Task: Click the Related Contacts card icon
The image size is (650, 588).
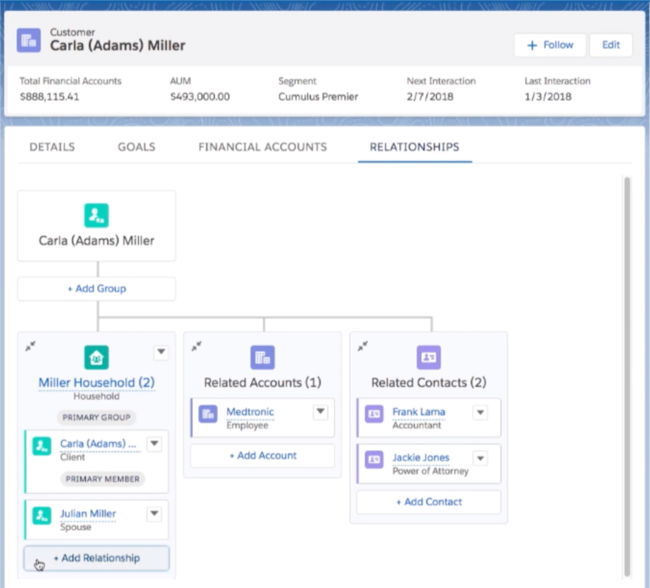Action: pos(428,357)
